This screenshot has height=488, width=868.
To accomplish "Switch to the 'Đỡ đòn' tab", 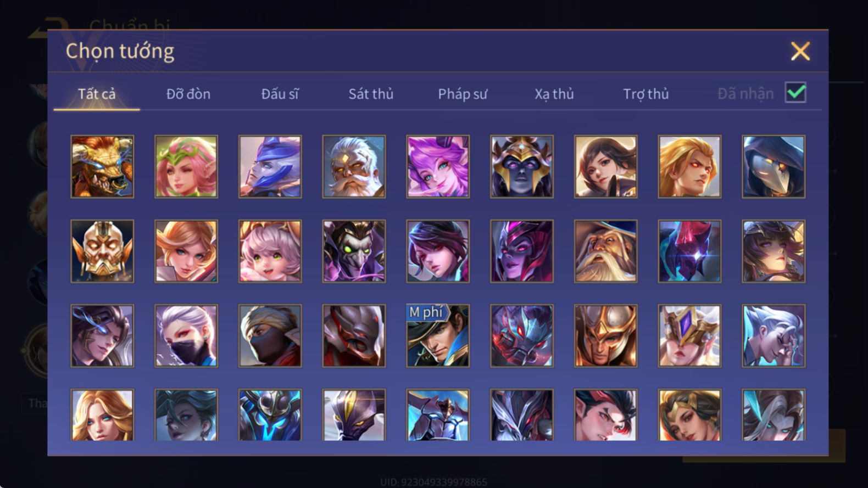I will [x=188, y=94].
